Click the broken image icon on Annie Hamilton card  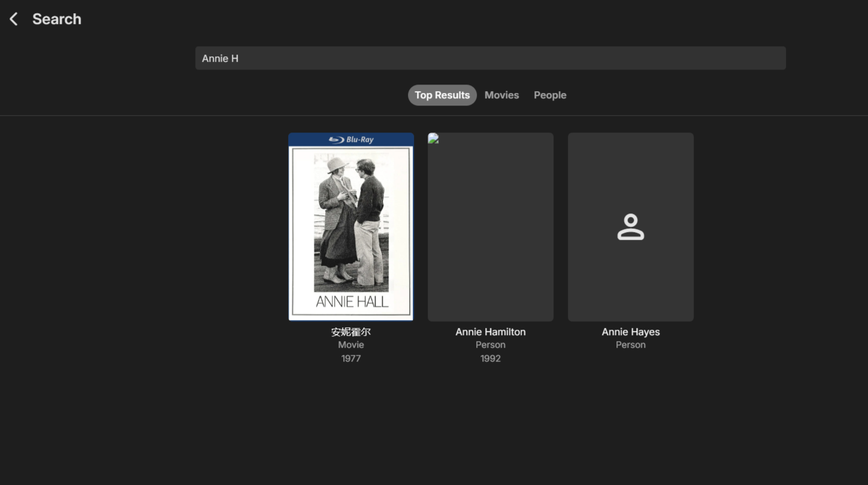[433, 138]
